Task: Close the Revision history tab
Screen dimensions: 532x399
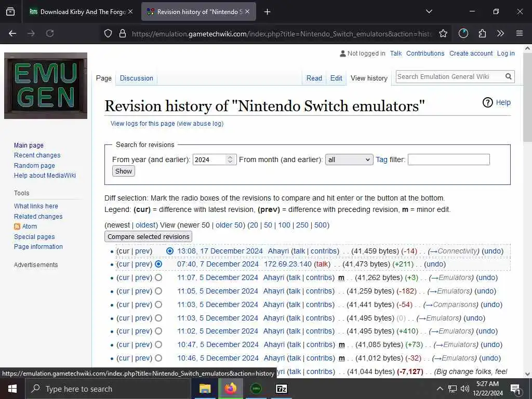Action: pyautogui.click(x=247, y=11)
